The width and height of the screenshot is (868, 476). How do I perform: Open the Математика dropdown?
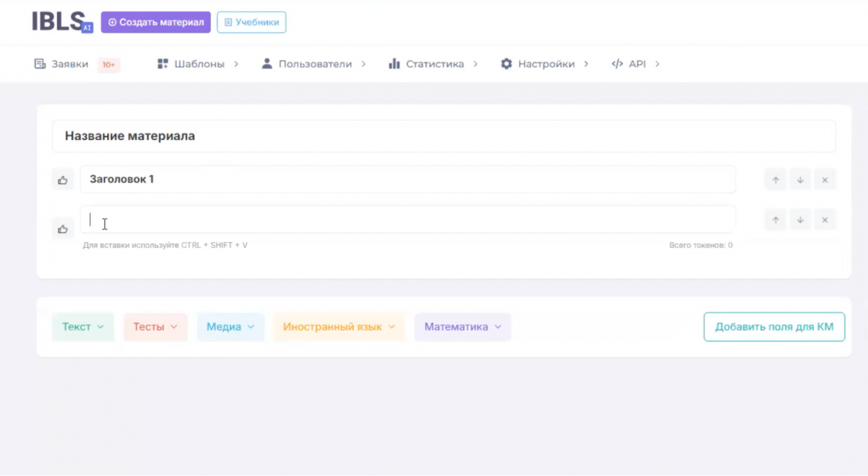pos(462,327)
